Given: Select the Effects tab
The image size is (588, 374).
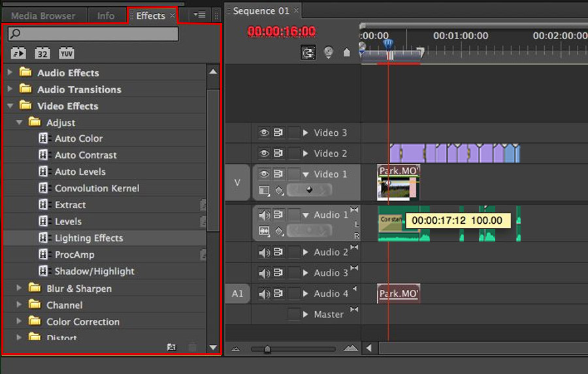Looking at the screenshot, I should tap(151, 16).
